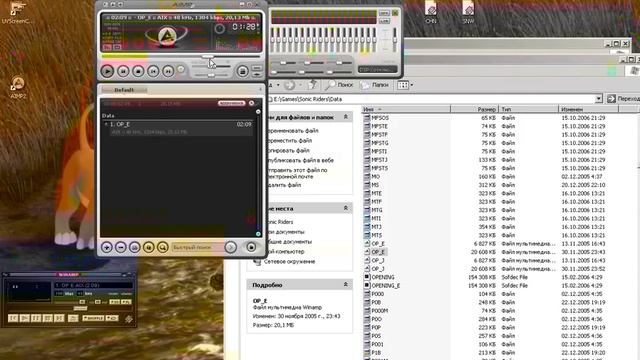The image size is (640, 360).
Task: Click the remove files minus button in playlist
Action: [x=121, y=247]
